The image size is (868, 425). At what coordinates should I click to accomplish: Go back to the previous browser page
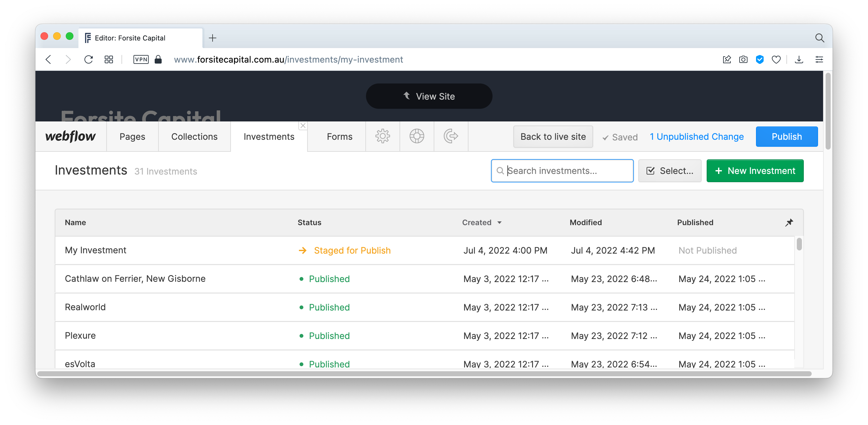click(x=48, y=60)
